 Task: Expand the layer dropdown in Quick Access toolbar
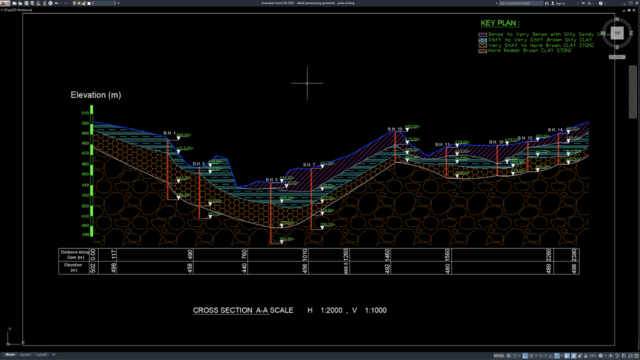[115, 3]
